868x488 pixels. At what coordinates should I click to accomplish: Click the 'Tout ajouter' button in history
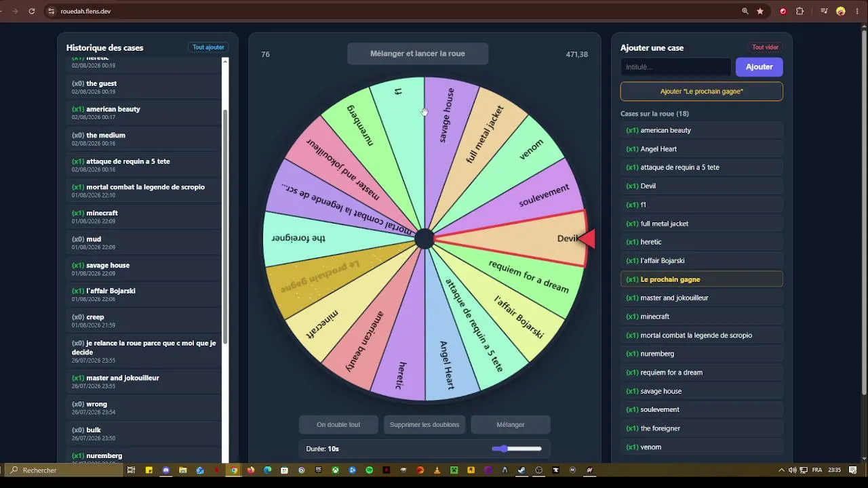(208, 47)
